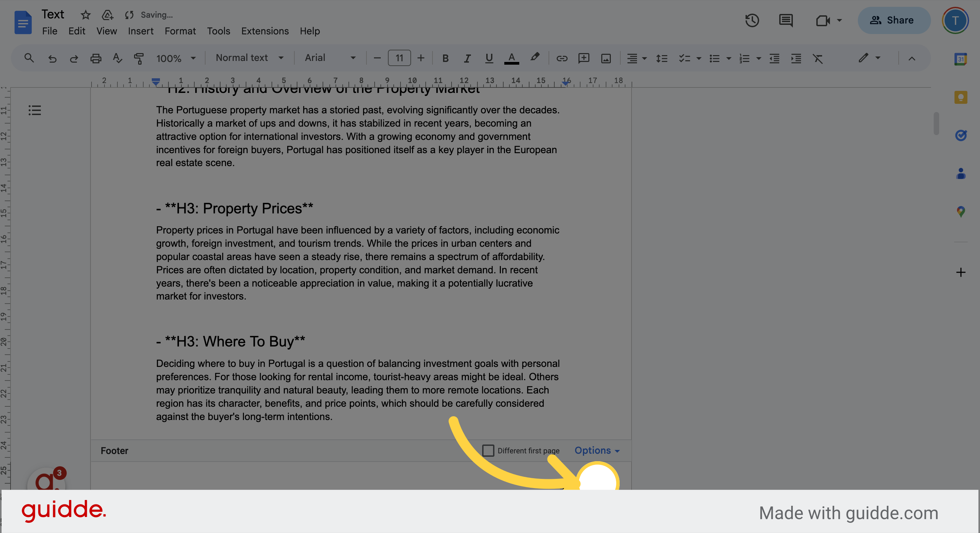Click the document title field labeled Text

[53, 14]
